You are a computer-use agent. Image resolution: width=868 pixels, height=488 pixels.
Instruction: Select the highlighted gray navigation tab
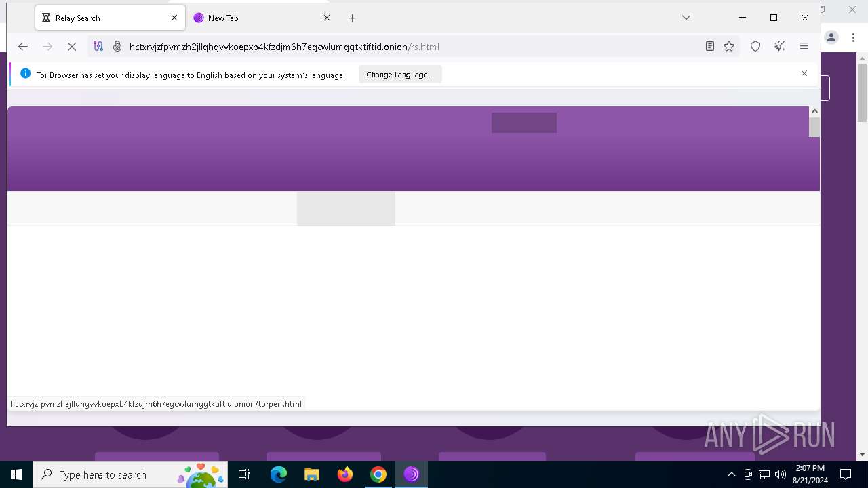point(346,209)
